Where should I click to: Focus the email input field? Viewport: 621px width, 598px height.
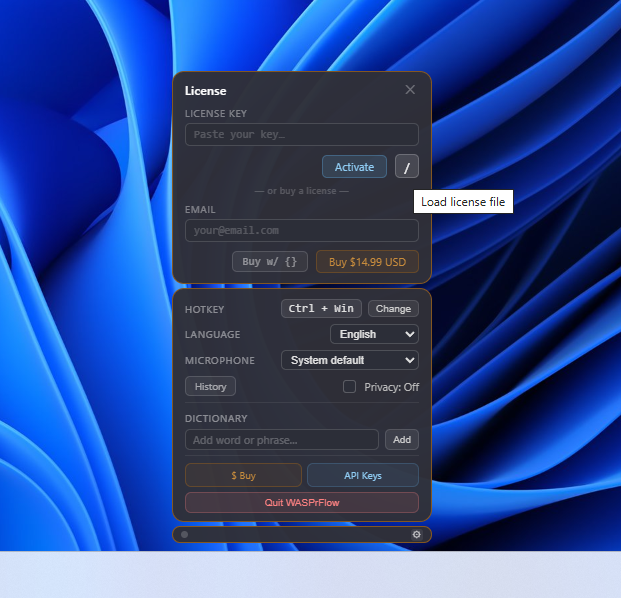tap(302, 230)
